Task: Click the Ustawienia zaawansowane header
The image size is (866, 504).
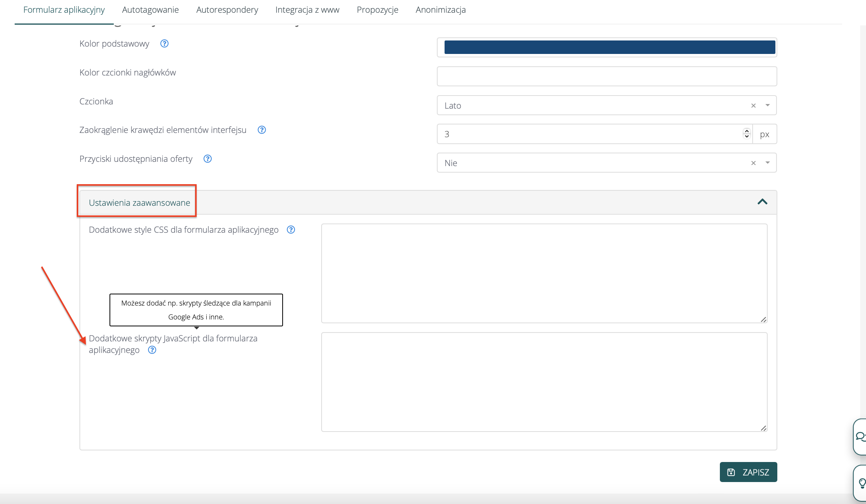Action: tap(140, 203)
